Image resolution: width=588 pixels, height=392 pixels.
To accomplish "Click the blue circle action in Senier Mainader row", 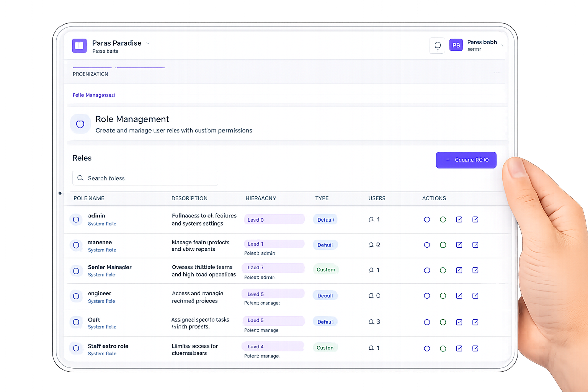I will coord(427,270).
